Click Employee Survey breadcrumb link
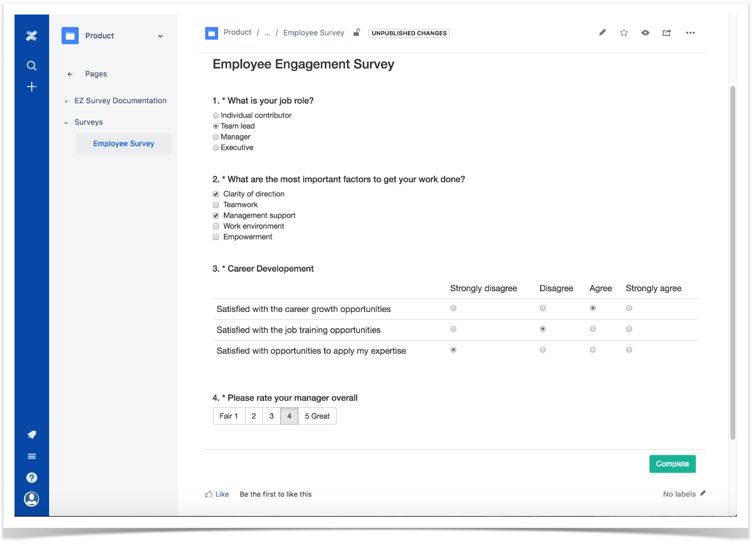 point(314,33)
